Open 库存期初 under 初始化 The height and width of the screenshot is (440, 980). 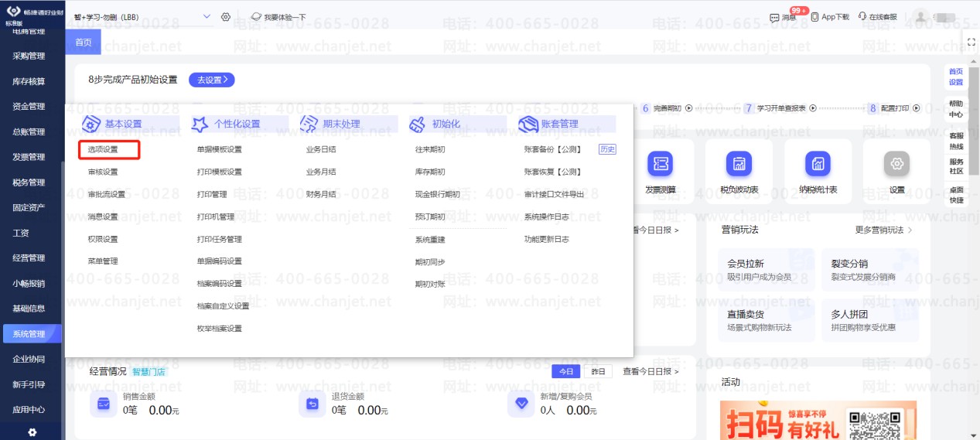click(430, 172)
